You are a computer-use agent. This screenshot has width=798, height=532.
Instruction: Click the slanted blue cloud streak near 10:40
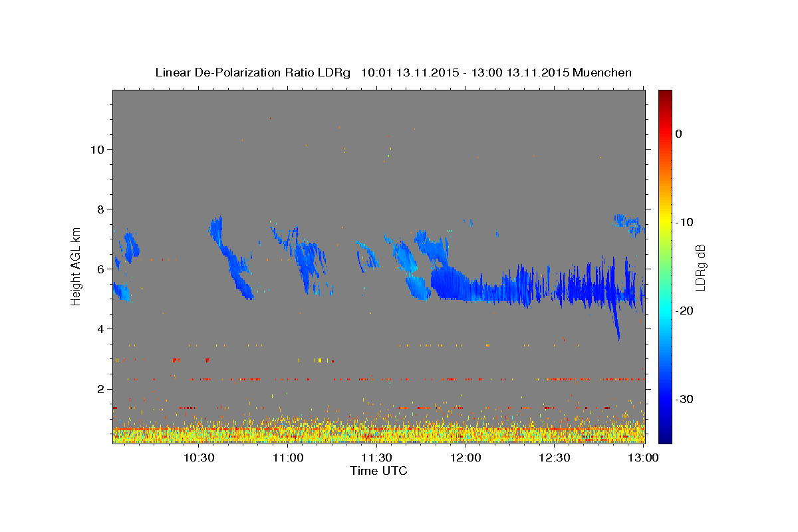coord(231,259)
